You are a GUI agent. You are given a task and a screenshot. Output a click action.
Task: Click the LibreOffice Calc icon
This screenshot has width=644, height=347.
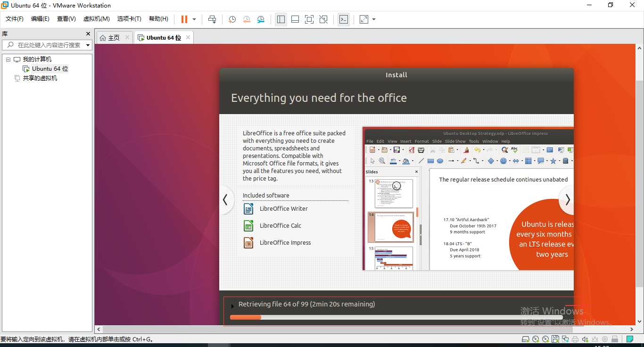(x=248, y=226)
